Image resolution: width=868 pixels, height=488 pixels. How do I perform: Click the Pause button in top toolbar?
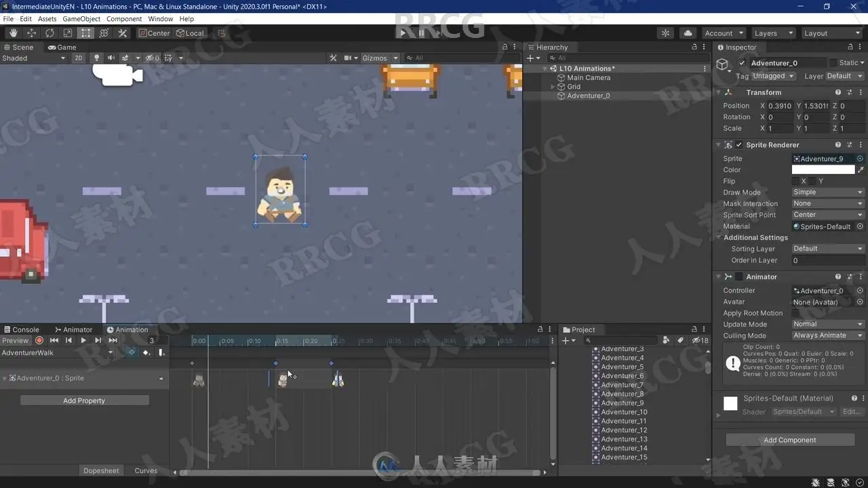[x=421, y=33]
